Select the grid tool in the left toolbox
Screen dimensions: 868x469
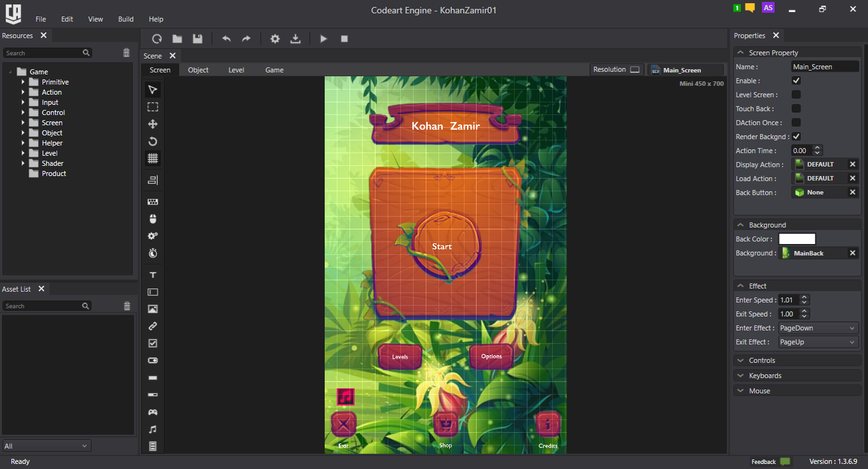(153, 158)
